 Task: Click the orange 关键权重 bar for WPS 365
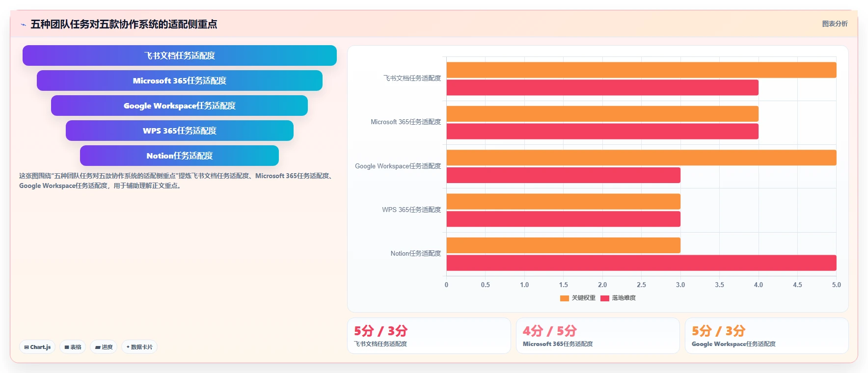pos(563,202)
